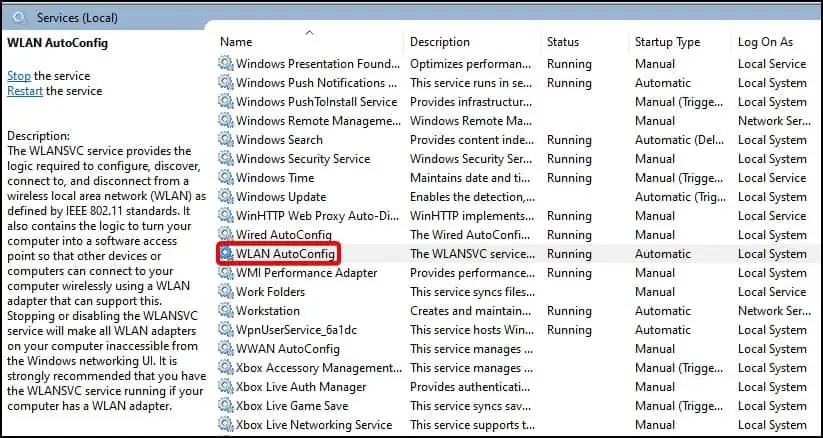Viewport: 823px width, 438px height.
Task: Select the Windows Search service name
Action: tap(279, 140)
